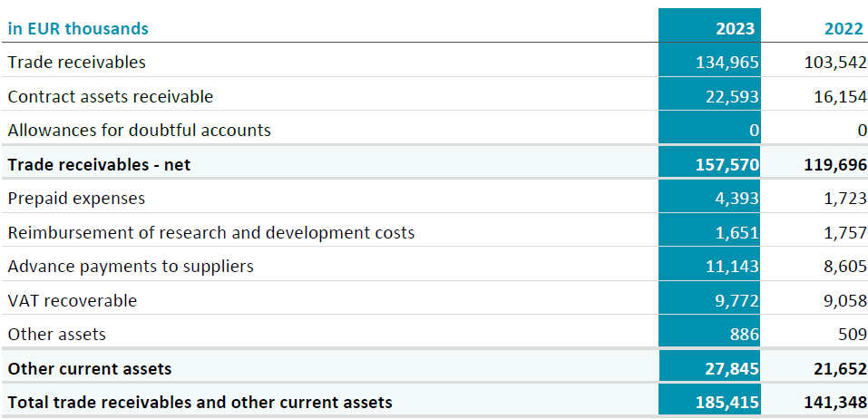The image size is (868, 419).
Task: Select the 185,415 total value for 2023
Action: point(727,403)
